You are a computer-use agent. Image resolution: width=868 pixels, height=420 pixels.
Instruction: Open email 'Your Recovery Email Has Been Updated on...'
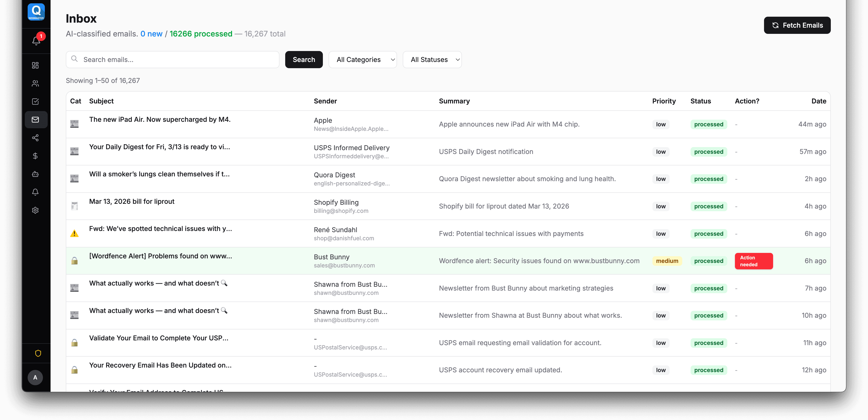(160, 365)
